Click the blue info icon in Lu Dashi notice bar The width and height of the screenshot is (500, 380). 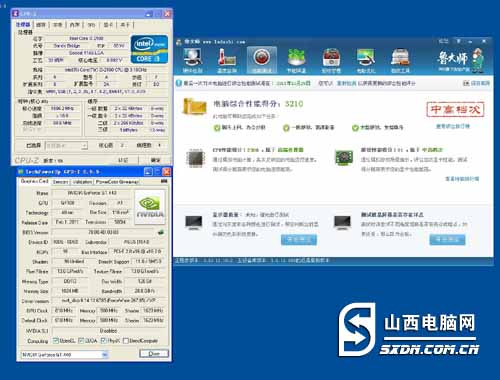point(179,83)
